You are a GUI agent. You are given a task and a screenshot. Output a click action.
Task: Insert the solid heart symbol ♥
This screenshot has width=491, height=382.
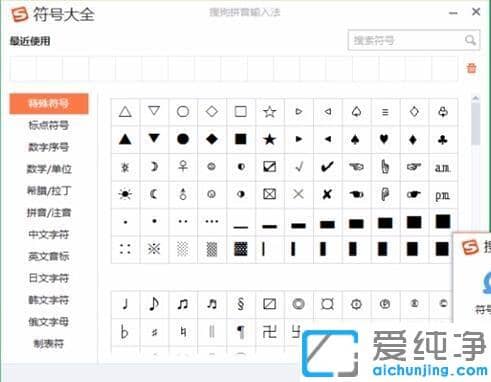pos(384,139)
